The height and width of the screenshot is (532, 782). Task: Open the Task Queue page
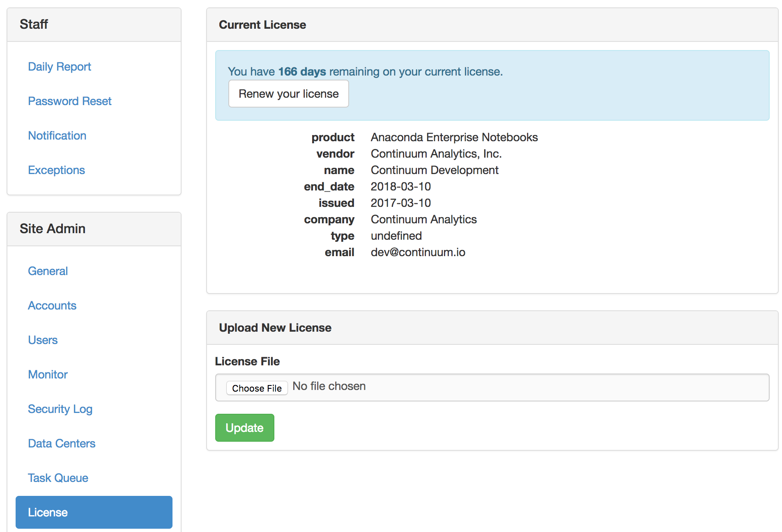tap(58, 478)
